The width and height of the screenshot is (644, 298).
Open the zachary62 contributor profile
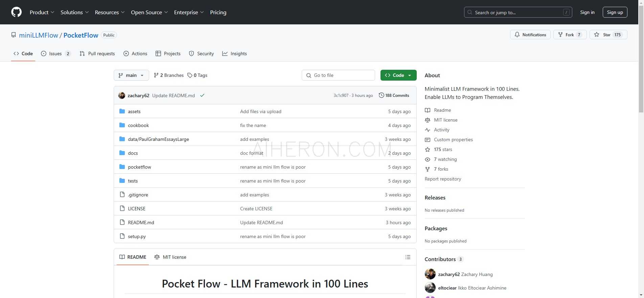(x=449, y=274)
